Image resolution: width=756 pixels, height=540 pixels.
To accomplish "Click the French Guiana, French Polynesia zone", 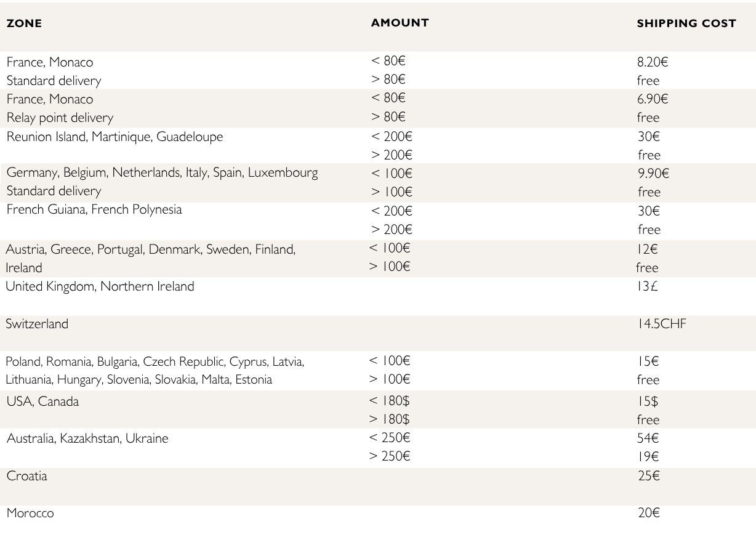I will [94, 209].
